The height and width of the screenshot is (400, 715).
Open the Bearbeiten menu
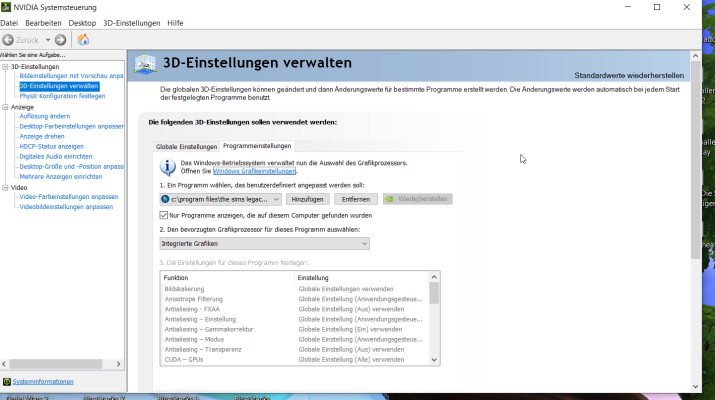pyautogui.click(x=43, y=23)
